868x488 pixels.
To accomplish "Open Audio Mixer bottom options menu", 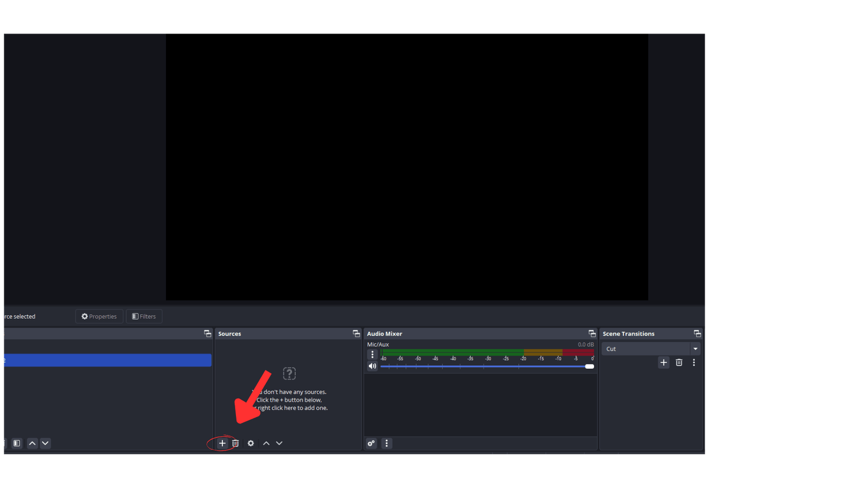I will click(386, 443).
